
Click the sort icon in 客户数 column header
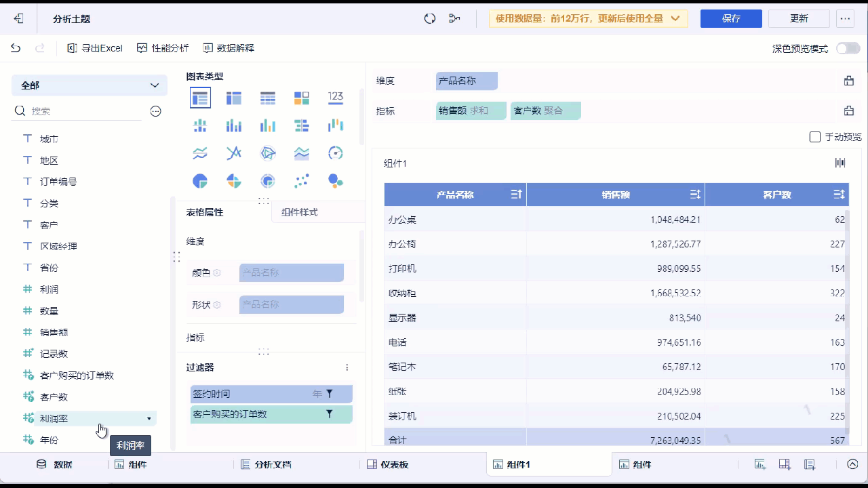(839, 195)
